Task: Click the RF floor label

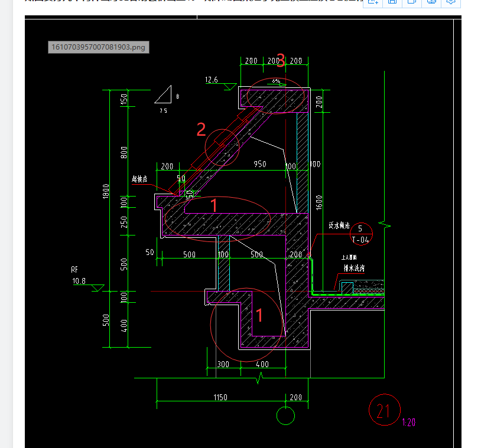Action: point(74,270)
